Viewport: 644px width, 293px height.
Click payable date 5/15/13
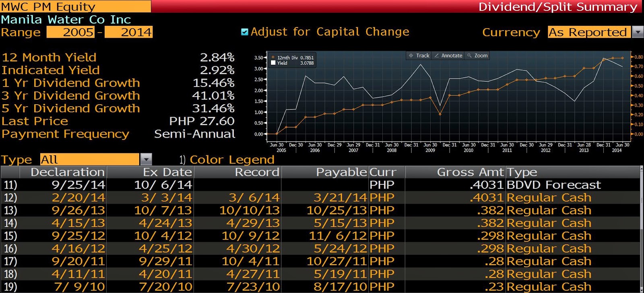(x=341, y=223)
